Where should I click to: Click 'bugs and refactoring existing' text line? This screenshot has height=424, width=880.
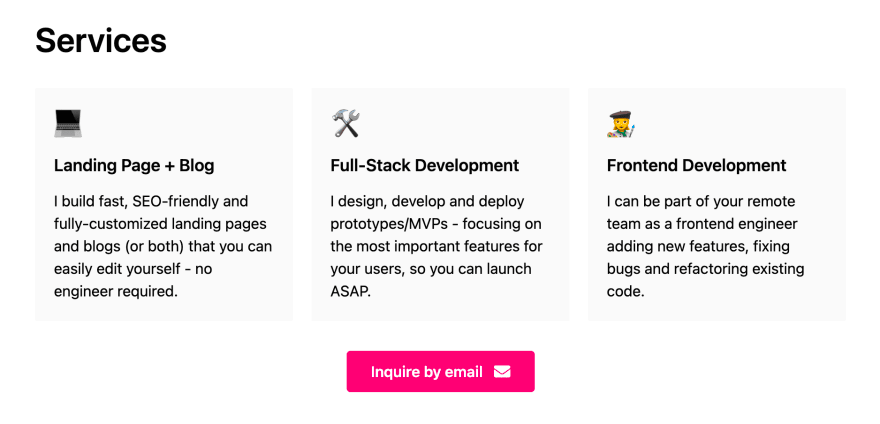706,269
